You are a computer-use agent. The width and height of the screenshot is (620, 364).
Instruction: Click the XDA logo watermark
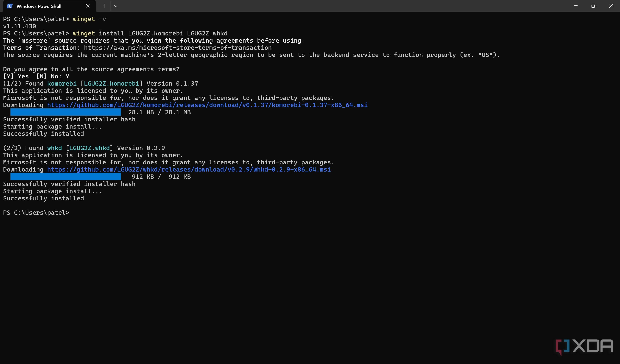click(584, 347)
